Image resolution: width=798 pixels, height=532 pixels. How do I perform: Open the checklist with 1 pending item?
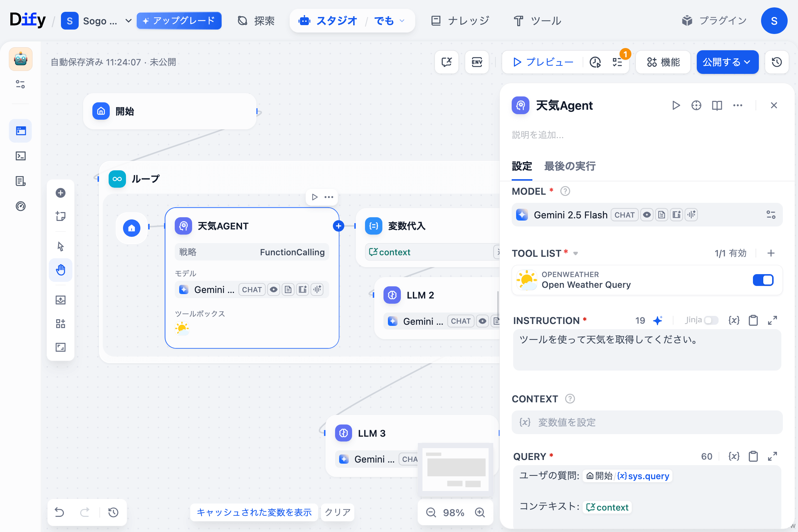[617, 63]
